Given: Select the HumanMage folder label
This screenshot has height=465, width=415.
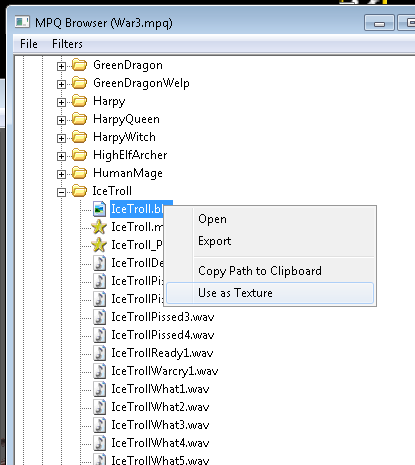Looking at the screenshot, I should [128, 173].
